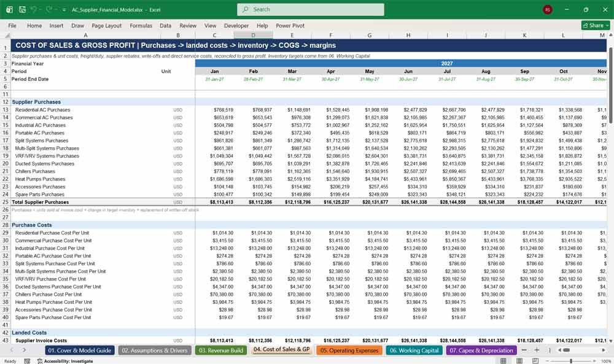
Task: Click the Save icon in quick access toolbar
Action: (x=22, y=9)
